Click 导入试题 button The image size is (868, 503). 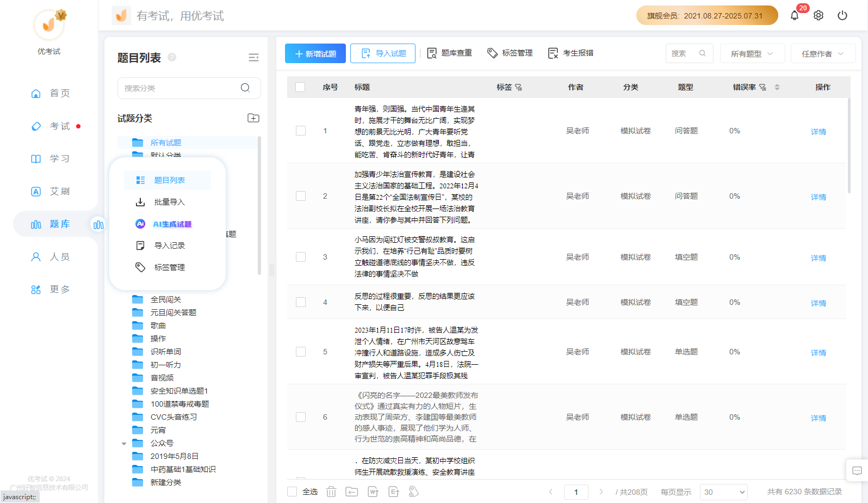click(383, 53)
